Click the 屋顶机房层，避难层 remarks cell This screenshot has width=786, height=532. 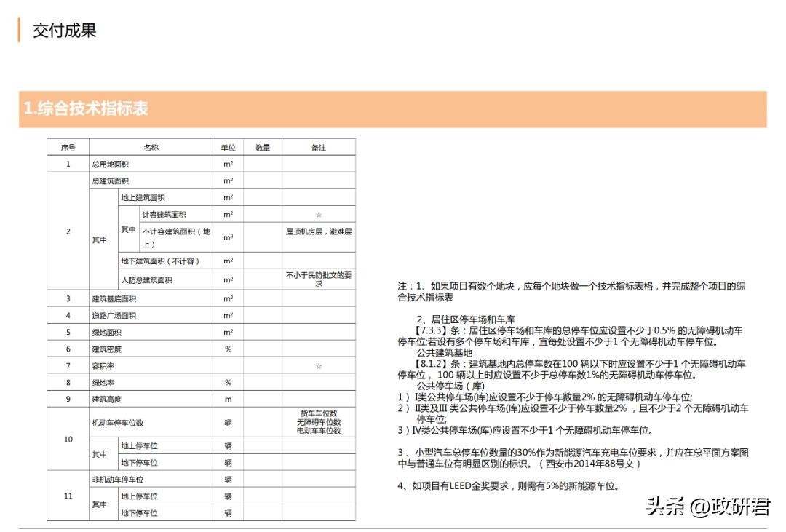tap(319, 232)
